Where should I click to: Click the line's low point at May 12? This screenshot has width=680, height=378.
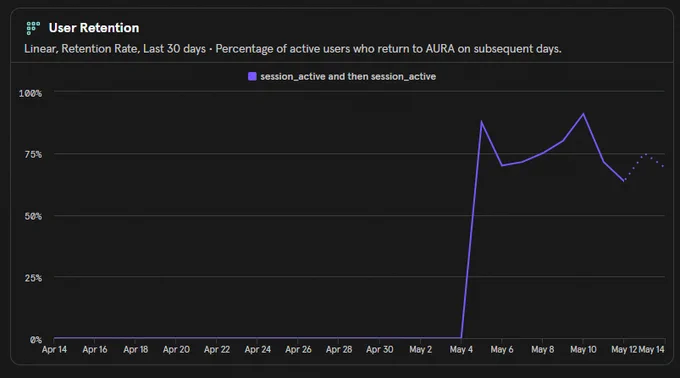624,181
